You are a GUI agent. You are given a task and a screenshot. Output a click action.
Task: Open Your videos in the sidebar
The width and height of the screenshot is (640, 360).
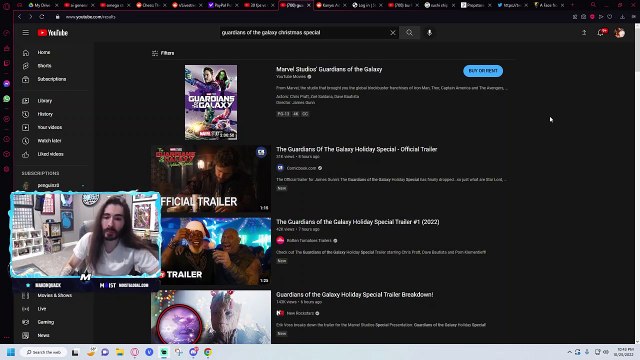point(49,127)
